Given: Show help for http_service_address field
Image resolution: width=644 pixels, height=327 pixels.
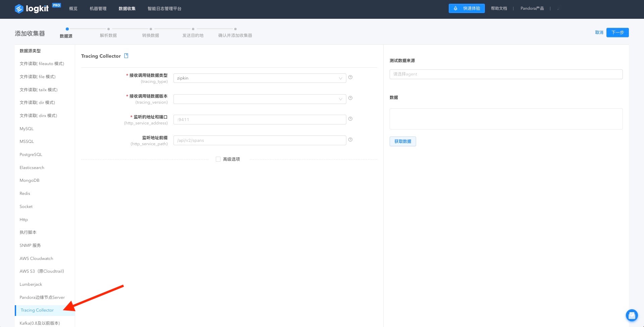Looking at the screenshot, I should tap(350, 119).
